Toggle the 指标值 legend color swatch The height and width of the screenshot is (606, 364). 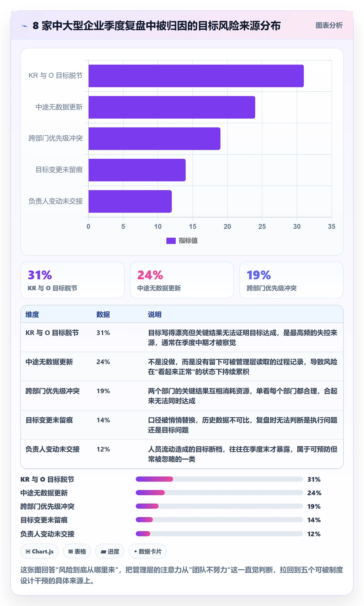[171, 241]
